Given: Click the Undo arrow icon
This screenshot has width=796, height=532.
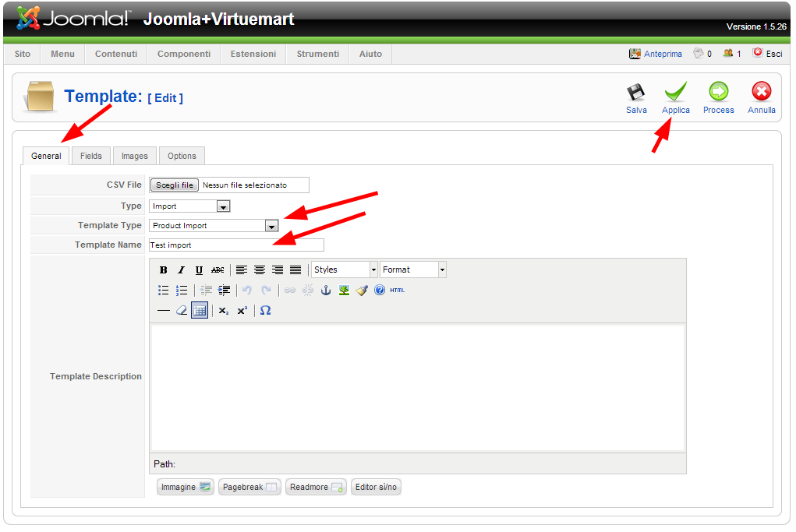Looking at the screenshot, I should click(247, 291).
